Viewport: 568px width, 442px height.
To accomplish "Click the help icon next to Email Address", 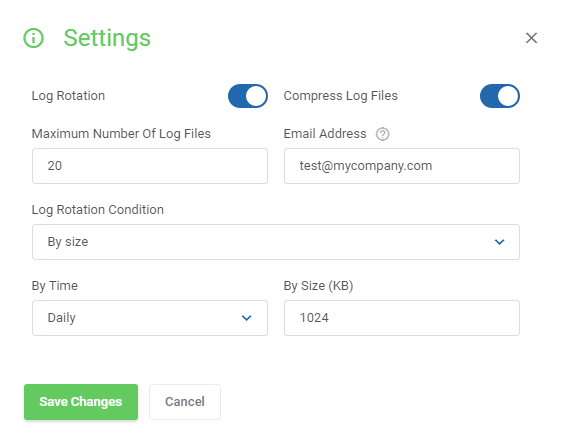I will click(x=383, y=134).
